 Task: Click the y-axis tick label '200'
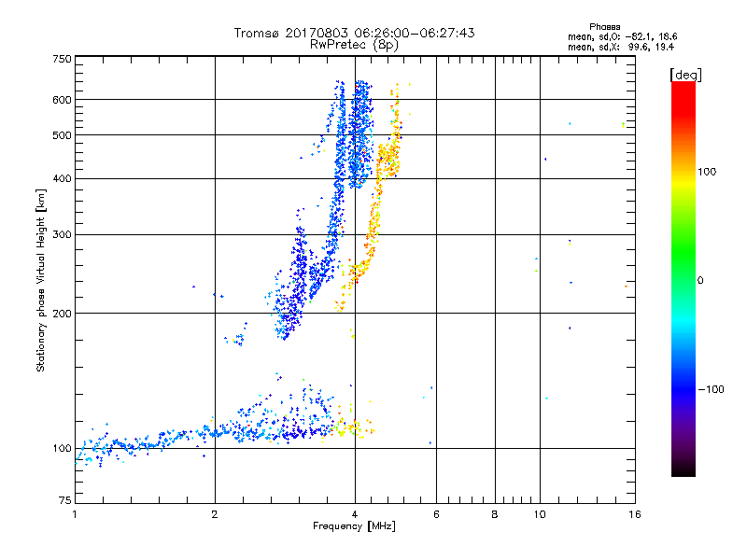pyautogui.click(x=62, y=314)
